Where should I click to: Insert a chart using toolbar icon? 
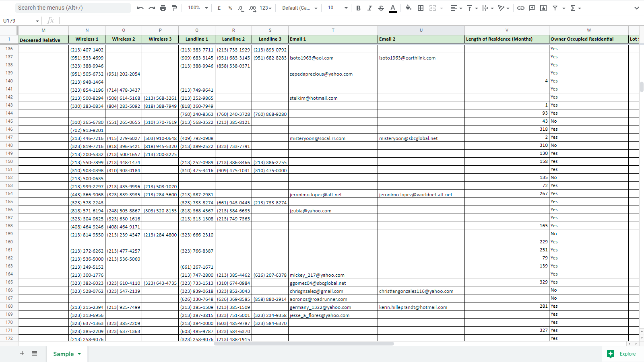coord(543,8)
